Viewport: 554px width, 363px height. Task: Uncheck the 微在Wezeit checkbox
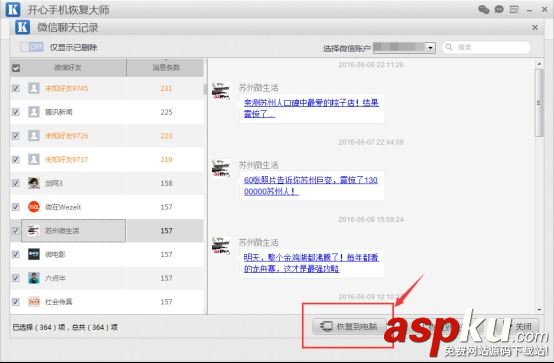coord(16,207)
